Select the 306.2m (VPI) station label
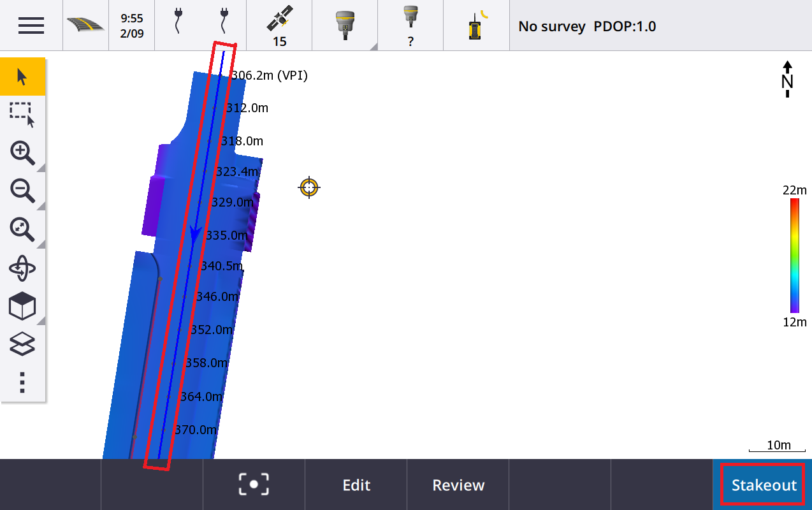The width and height of the screenshot is (812, 510). point(270,75)
